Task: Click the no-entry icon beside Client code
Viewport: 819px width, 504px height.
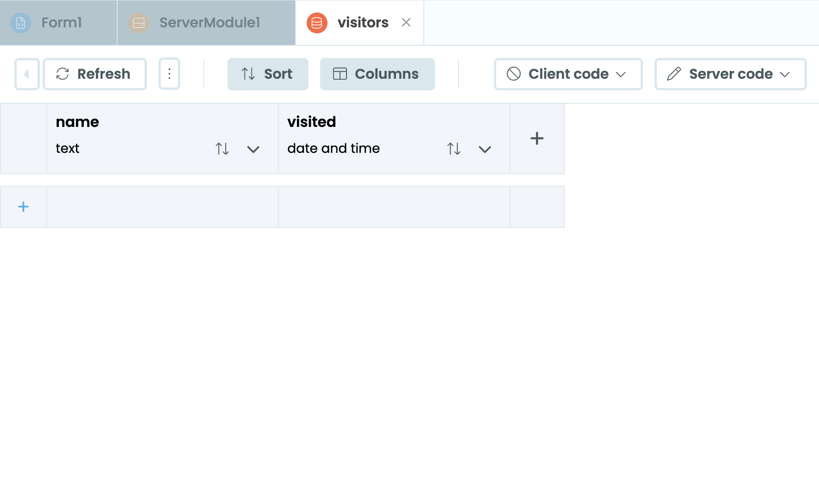Action: click(512, 74)
